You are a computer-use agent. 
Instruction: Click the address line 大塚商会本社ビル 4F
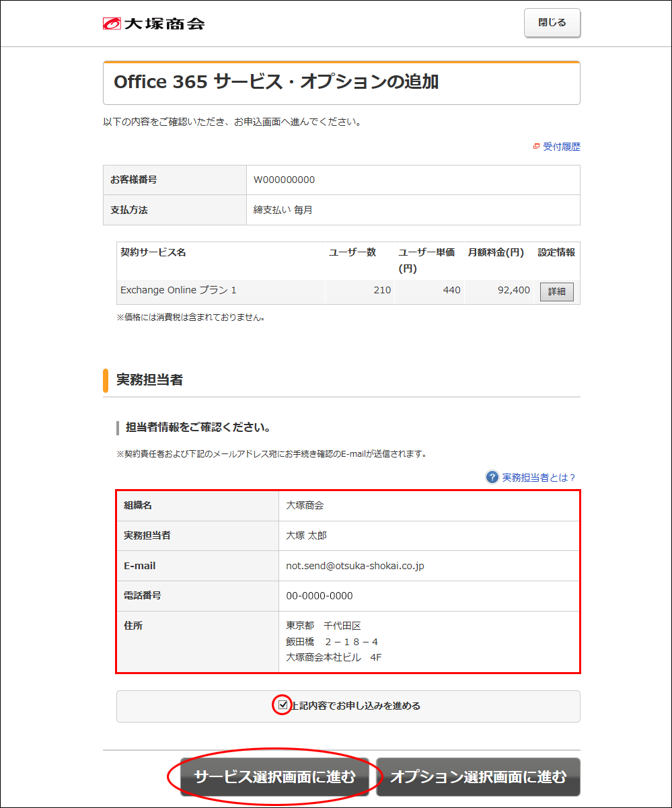[x=334, y=657]
